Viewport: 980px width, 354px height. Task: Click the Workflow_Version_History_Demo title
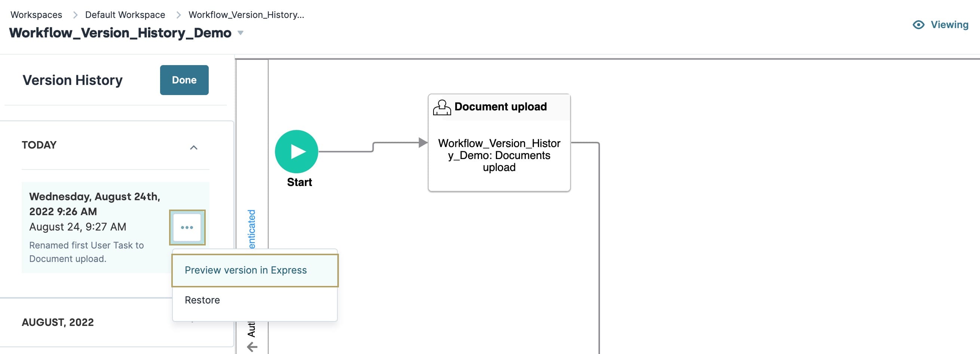(120, 33)
